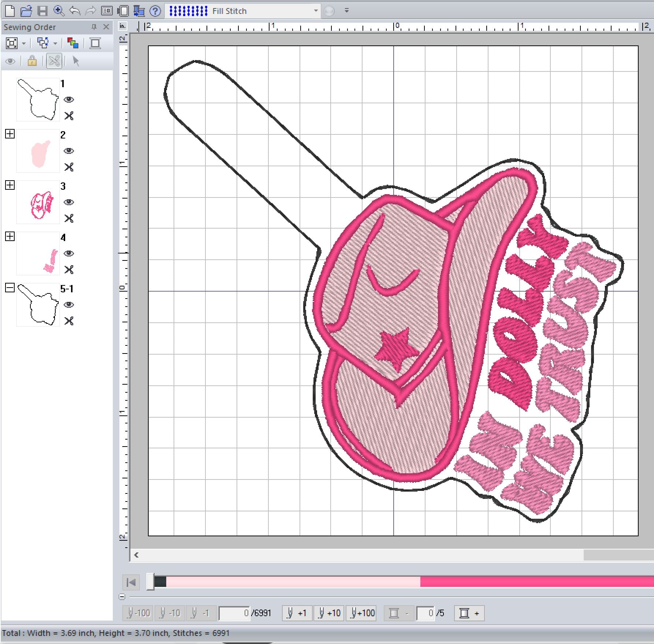Close the Sewing Order panel
654x644 pixels.
106,27
